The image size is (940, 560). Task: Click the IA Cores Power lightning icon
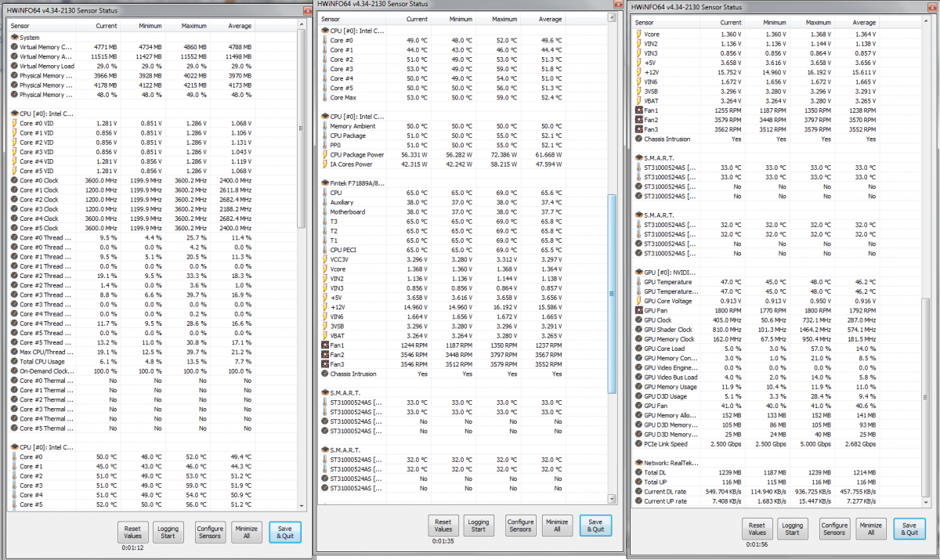point(325,164)
